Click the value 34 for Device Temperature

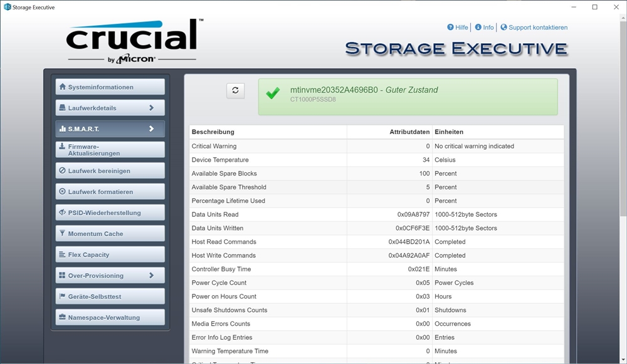pos(426,160)
